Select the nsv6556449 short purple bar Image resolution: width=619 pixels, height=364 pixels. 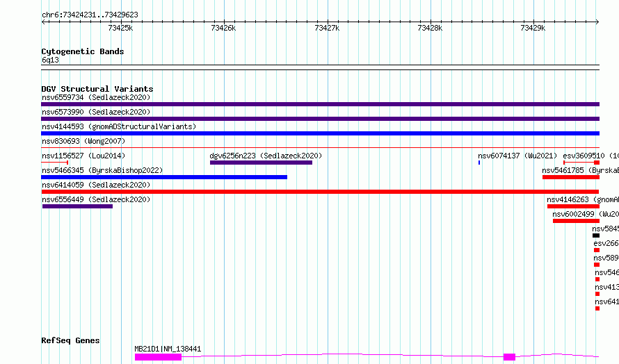[77, 206]
